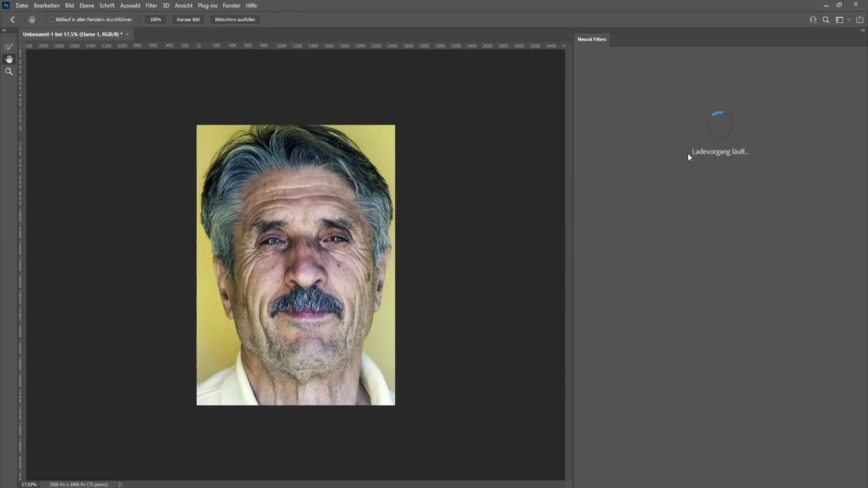Click the loading spinner in Neural Filters panel
This screenshot has width=868, height=488.
[720, 125]
